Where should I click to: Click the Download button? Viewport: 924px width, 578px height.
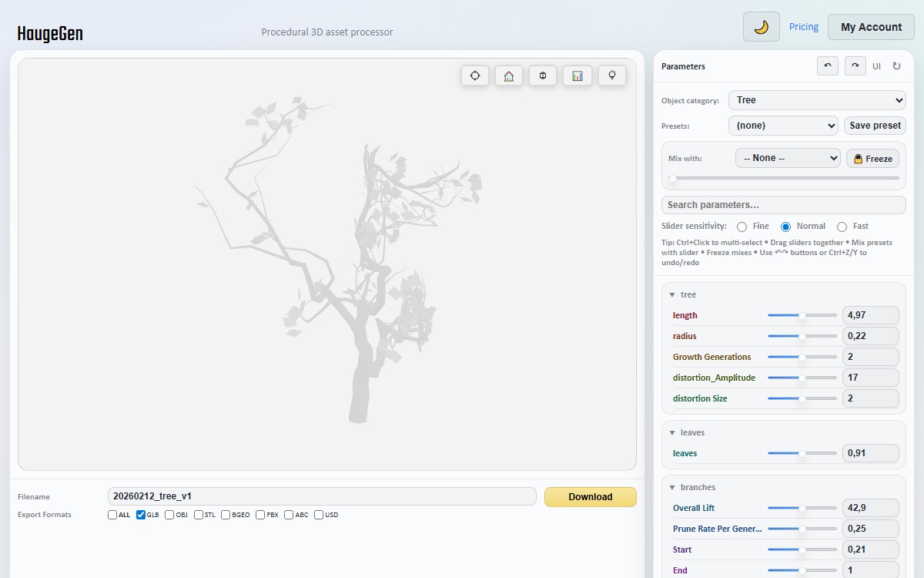590,497
